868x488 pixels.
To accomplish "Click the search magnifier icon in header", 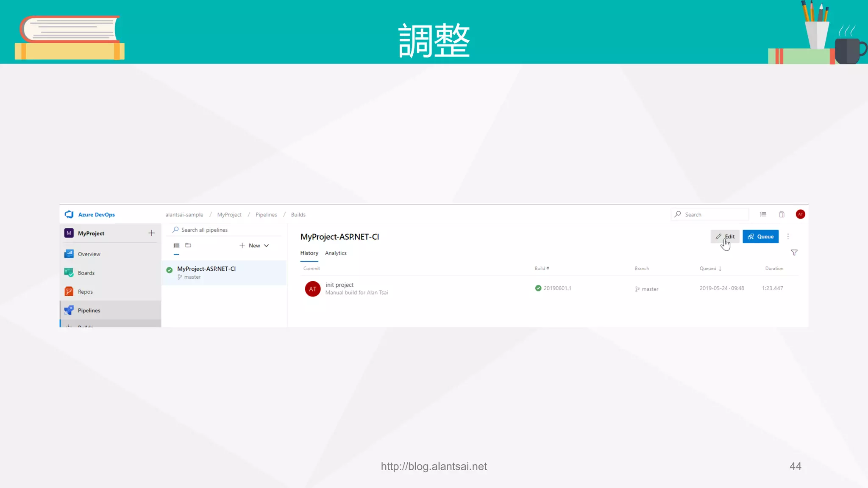I will [x=678, y=214].
